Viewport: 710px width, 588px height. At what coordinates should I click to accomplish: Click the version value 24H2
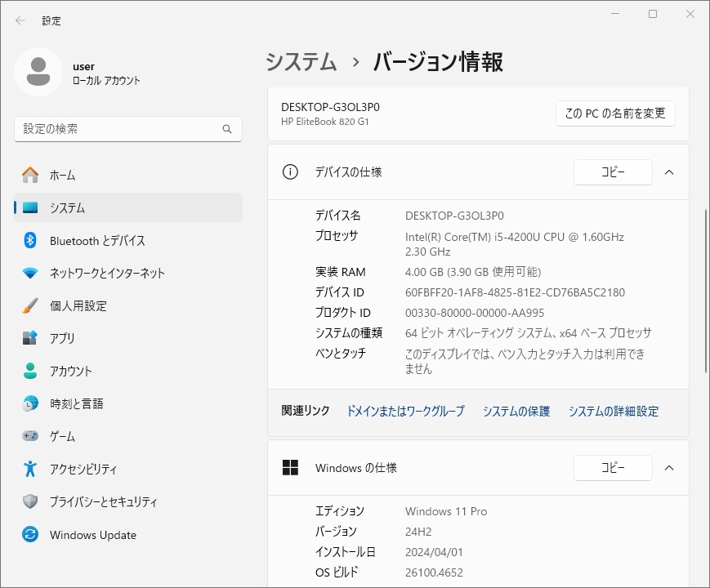(x=418, y=532)
